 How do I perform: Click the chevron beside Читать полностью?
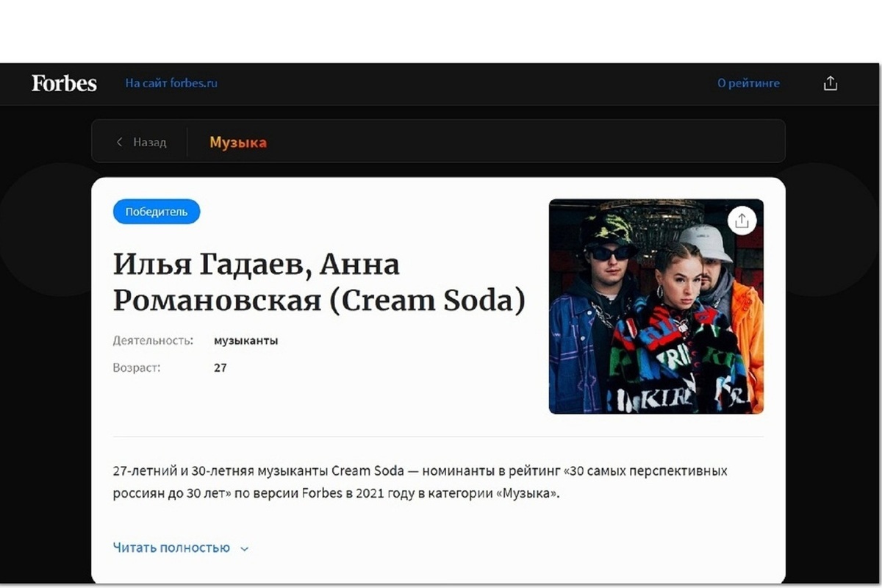coord(245,548)
